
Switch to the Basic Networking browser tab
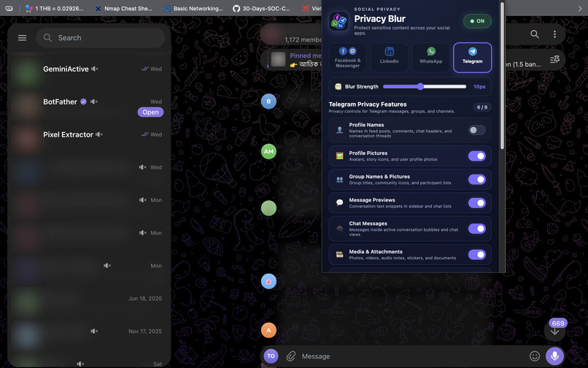193,8
